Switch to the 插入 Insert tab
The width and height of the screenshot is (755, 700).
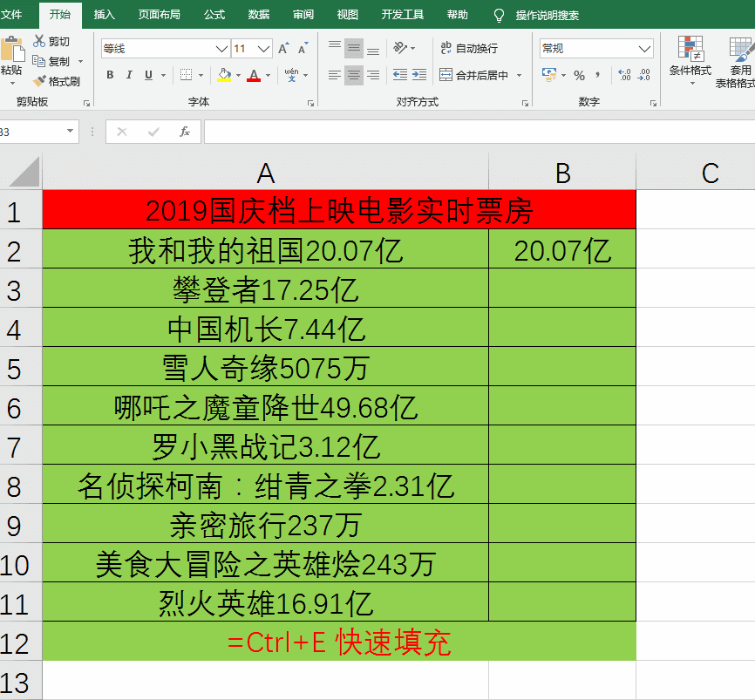[104, 15]
